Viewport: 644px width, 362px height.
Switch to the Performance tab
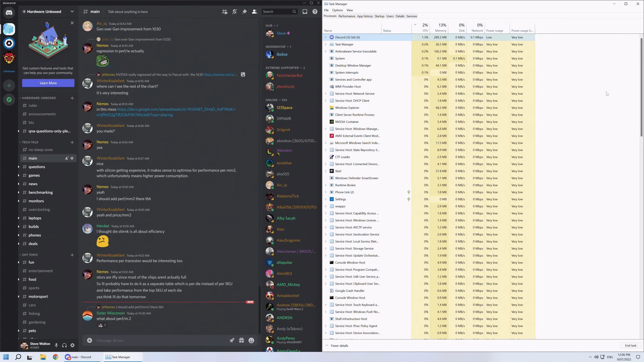coord(347,16)
